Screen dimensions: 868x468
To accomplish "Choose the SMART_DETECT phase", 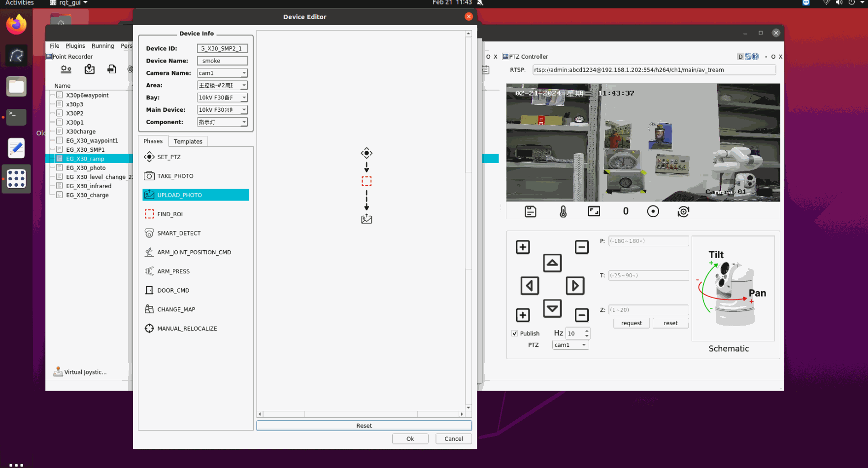I will (x=178, y=234).
